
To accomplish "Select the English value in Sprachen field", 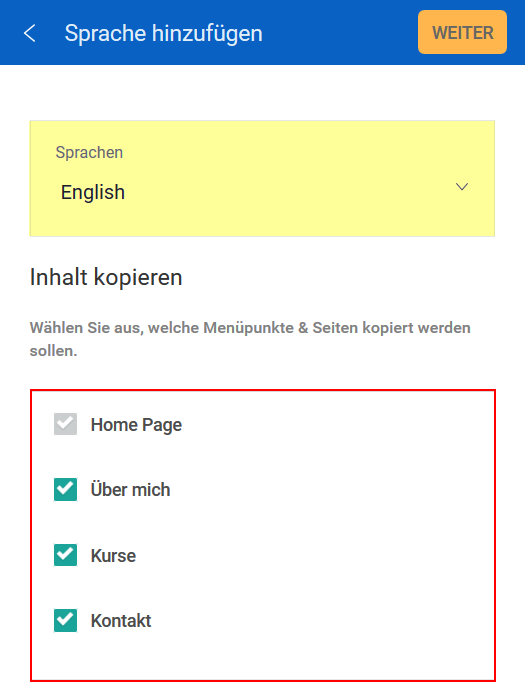I will tap(93, 192).
